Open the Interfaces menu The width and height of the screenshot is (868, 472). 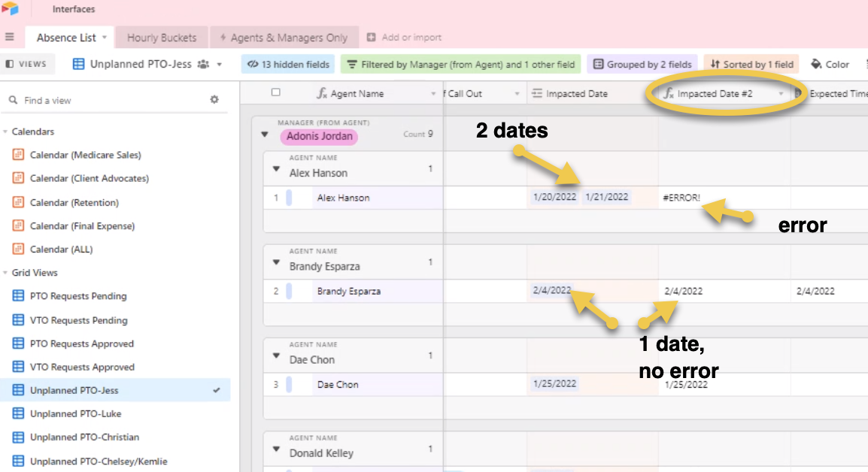[74, 9]
